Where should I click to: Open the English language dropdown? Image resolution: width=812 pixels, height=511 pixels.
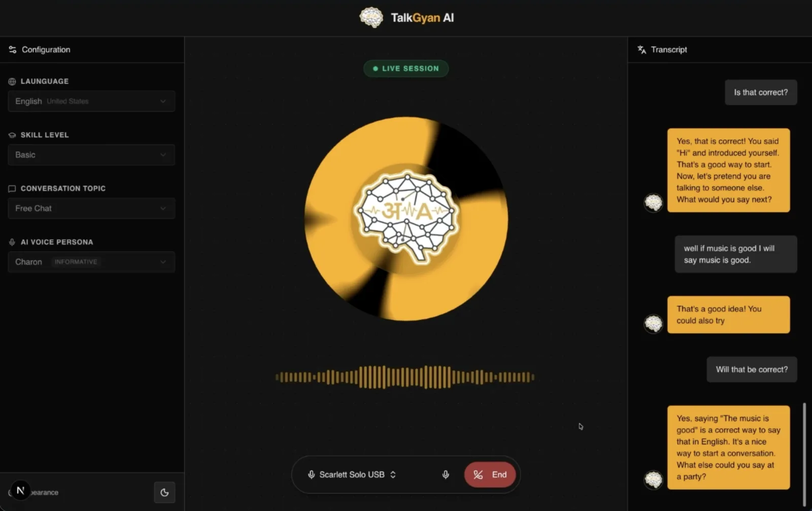pyautogui.click(x=91, y=101)
